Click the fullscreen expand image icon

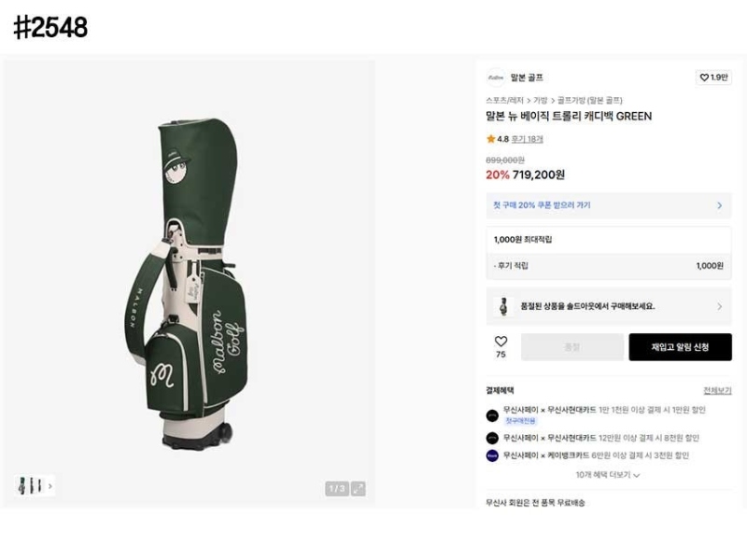(x=358, y=488)
